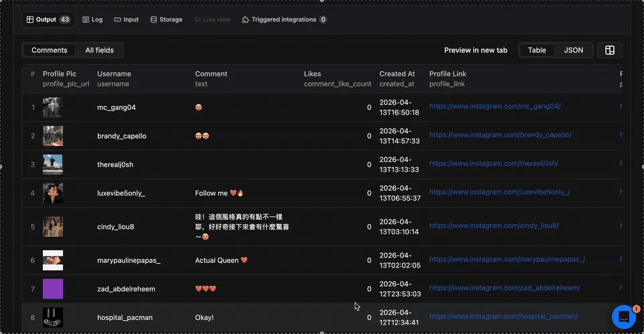Open mc_gang04 Instagram profile link
The width and height of the screenshot is (644, 334).
click(494, 107)
